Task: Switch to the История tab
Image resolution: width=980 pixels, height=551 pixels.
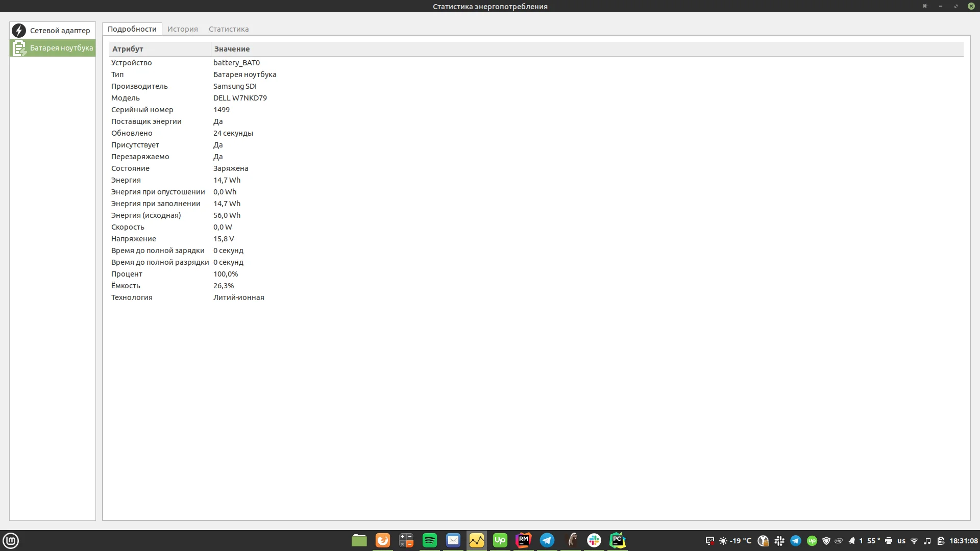Action: click(x=182, y=29)
